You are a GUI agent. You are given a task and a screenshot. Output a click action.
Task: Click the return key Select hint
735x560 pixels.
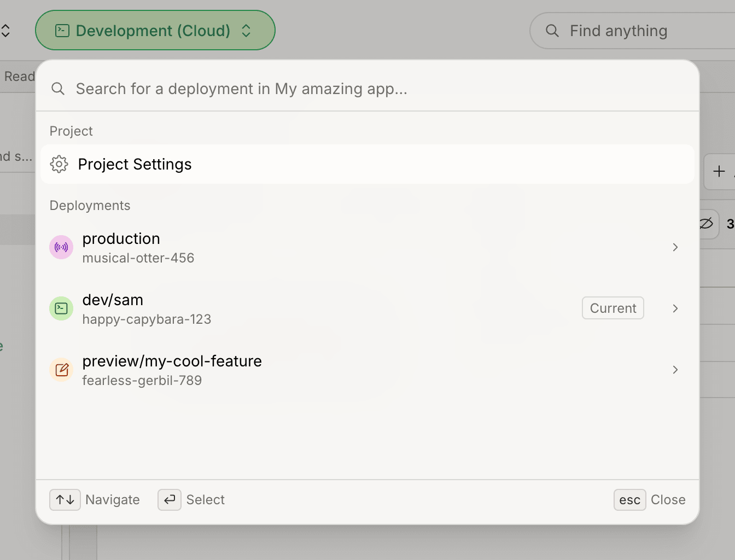coord(170,500)
